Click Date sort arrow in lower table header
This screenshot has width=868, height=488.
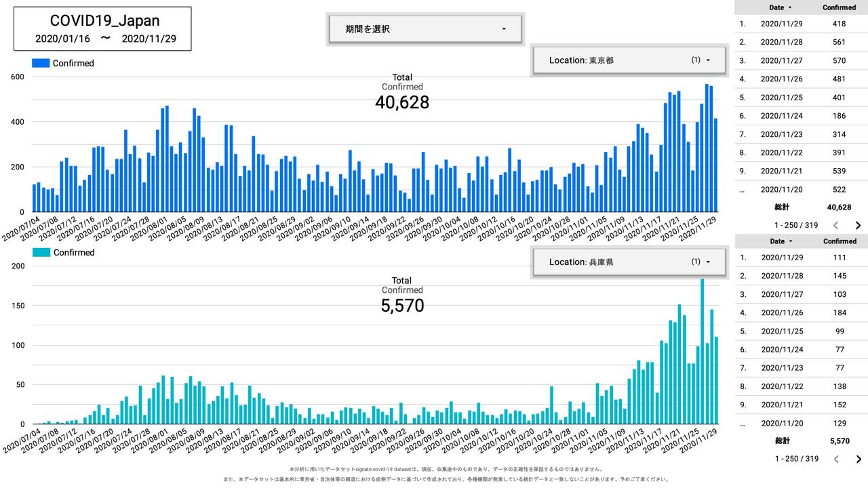point(790,241)
